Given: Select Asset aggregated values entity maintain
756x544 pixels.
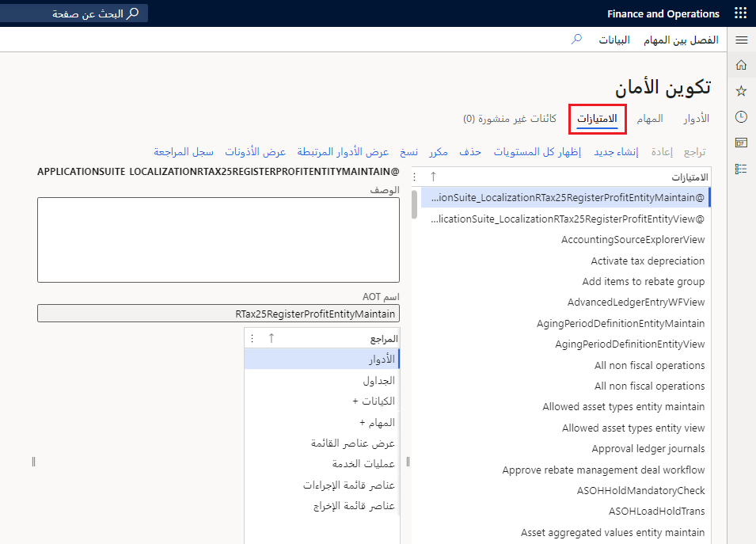Looking at the screenshot, I should [x=565, y=533].
